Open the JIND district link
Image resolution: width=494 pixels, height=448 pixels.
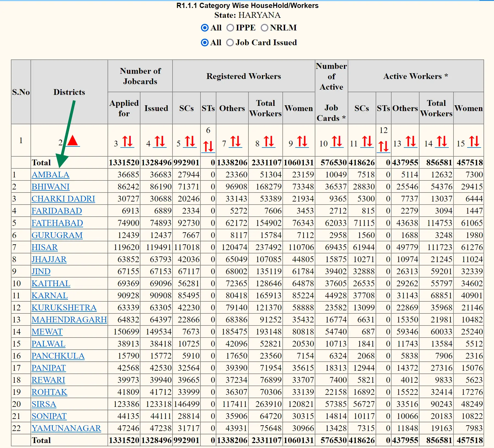pyautogui.click(x=41, y=271)
